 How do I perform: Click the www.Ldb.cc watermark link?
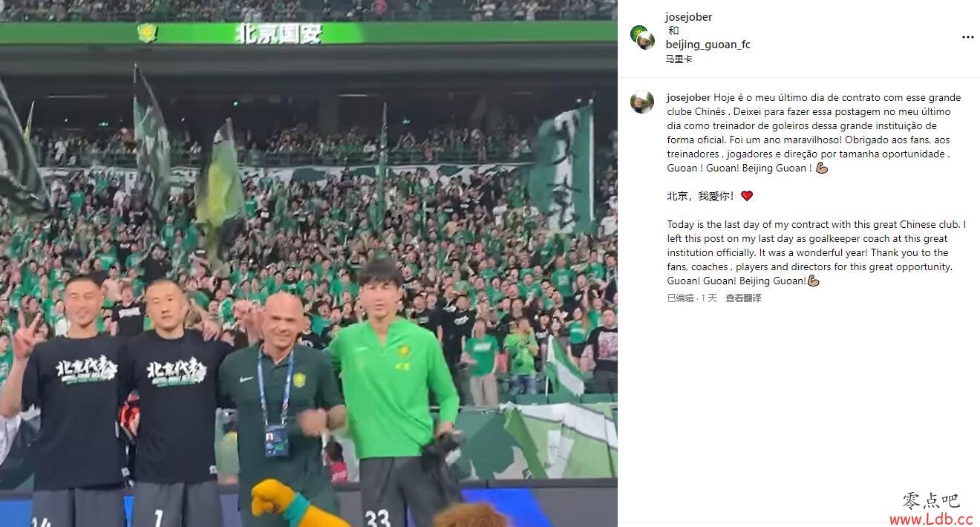pyautogui.click(x=930, y=520)
